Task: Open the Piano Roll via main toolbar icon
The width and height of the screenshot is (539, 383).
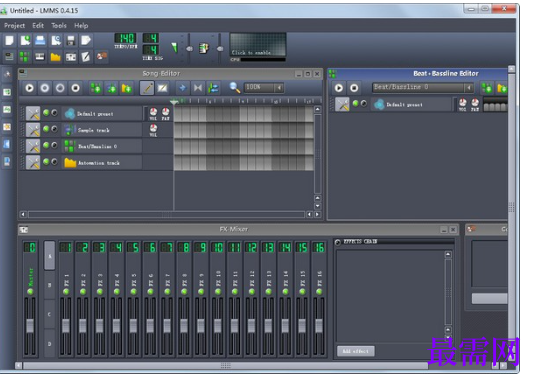Action: [40, 56]
